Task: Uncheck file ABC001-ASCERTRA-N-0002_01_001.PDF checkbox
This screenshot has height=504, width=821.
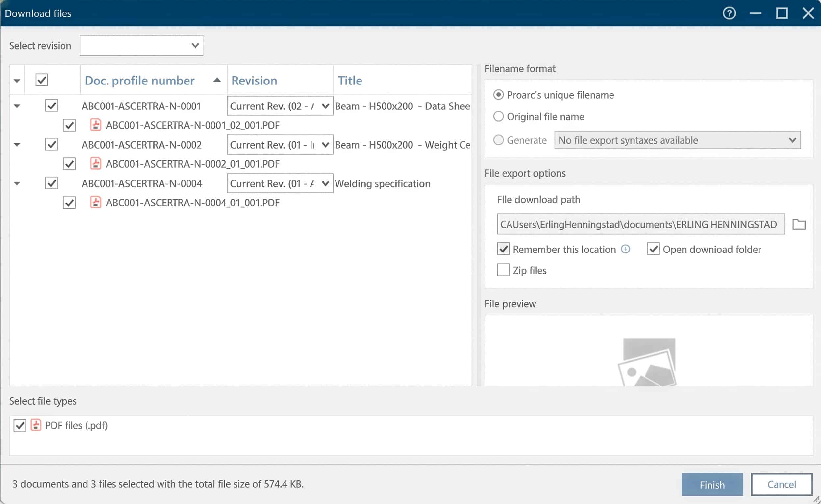Action: [69, 164]
